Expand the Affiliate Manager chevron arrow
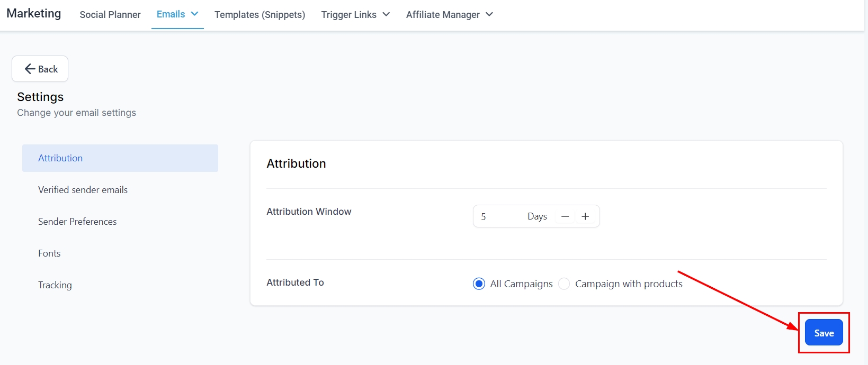868x365 pixels. coord(489,14)
